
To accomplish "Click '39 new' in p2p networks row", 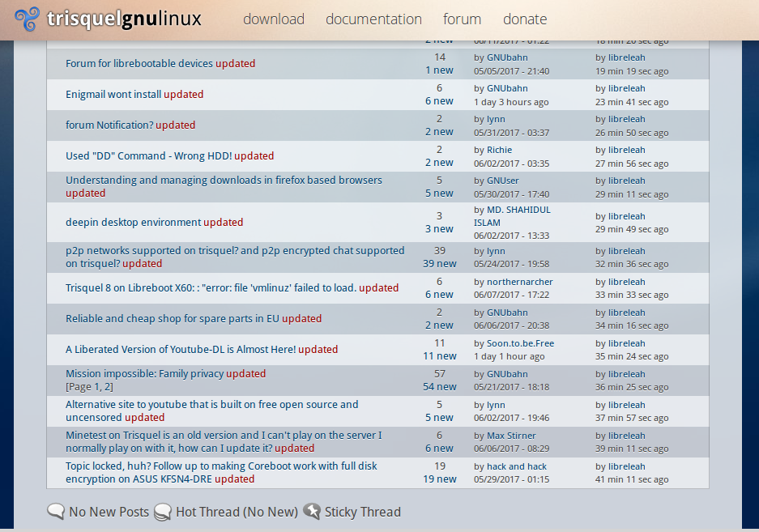I will 440,264.
